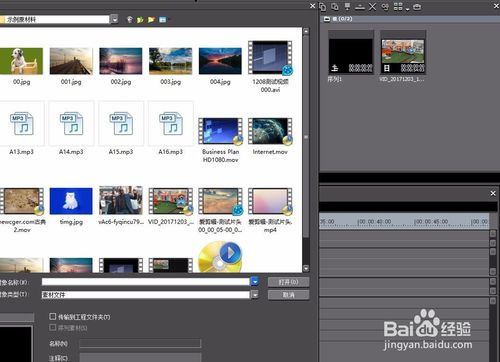Select the 00.jpg puppy thumbnail
Image resolution: width=500 pixels, height=362 pixels.
point(21,61)
